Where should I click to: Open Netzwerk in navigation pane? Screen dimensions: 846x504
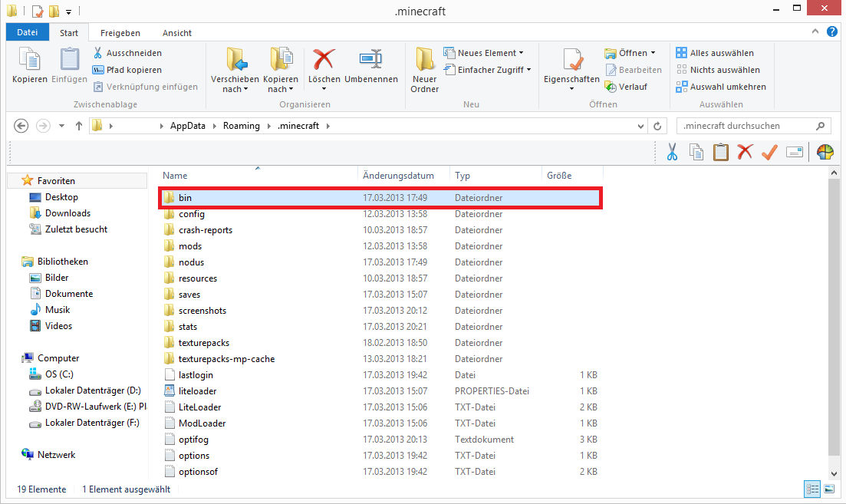[x=56, y=454]
